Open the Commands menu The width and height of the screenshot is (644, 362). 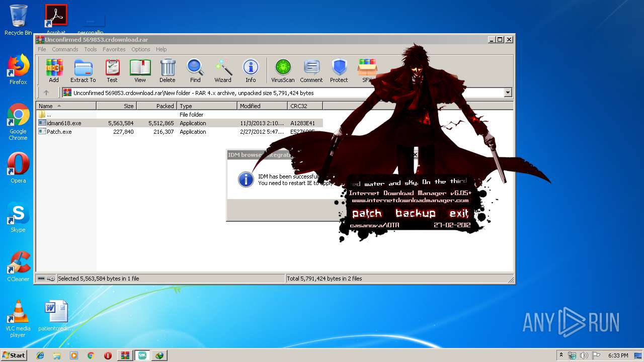(x=65, y=49)
